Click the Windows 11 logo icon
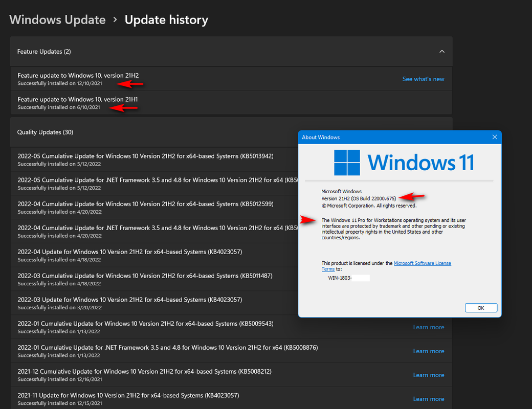Image resolution: width=532 pixels, height=409 pixels. pyautogui.click(x=347, y=163)
